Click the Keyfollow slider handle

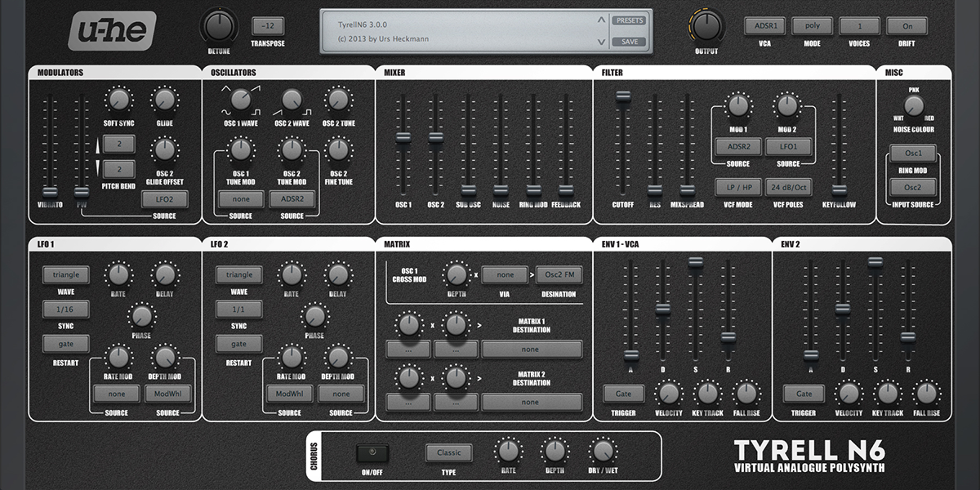click(x=839, y=190)
